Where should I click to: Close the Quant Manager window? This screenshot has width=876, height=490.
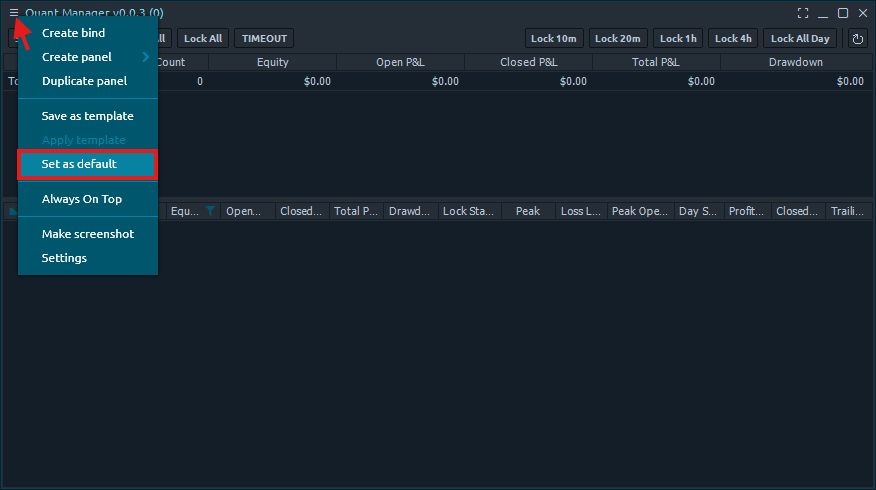pos(863,13)
